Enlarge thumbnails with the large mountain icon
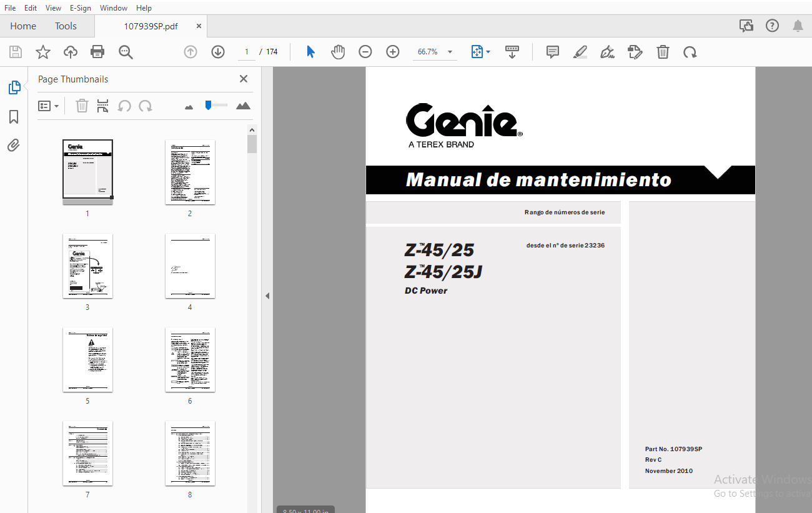The height and width of the screenshot is (513, 812). coord(243,106)
